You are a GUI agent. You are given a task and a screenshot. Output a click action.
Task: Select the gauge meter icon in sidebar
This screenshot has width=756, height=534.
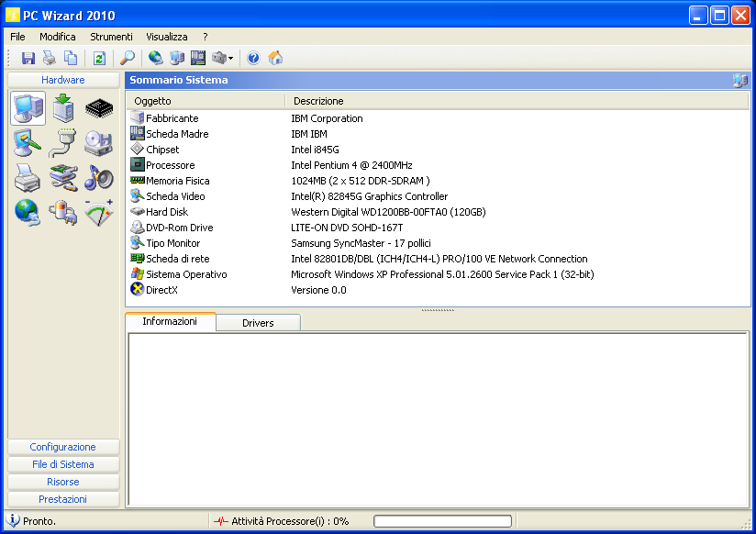coord(99,213)
